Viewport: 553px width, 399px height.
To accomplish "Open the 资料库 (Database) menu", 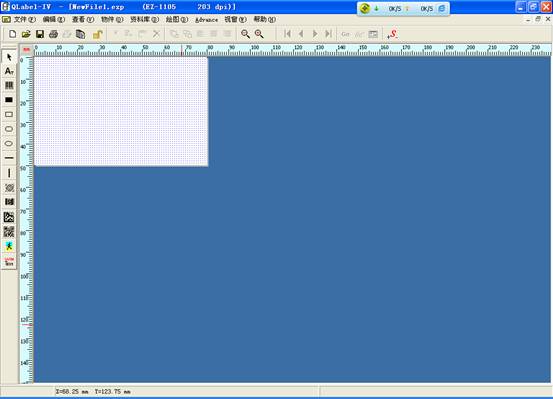I will [144, 19].
